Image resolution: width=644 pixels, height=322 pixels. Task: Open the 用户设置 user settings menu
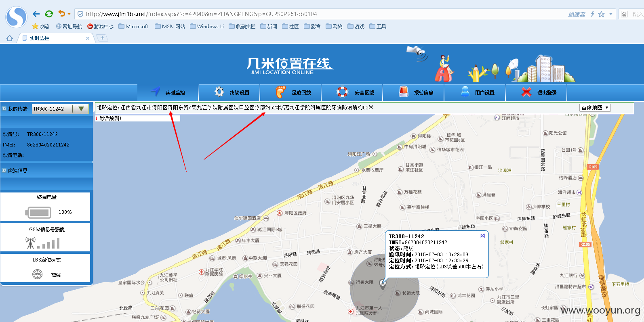coord(475,92)
